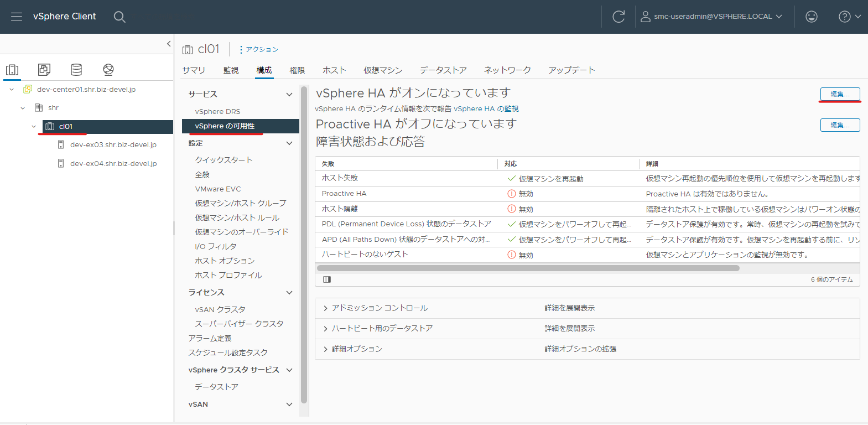Switch to Networking inventory view
Image resolution: width=868 pixels, height=425 pixels.
pyautogui.click(x=108, y=70)
